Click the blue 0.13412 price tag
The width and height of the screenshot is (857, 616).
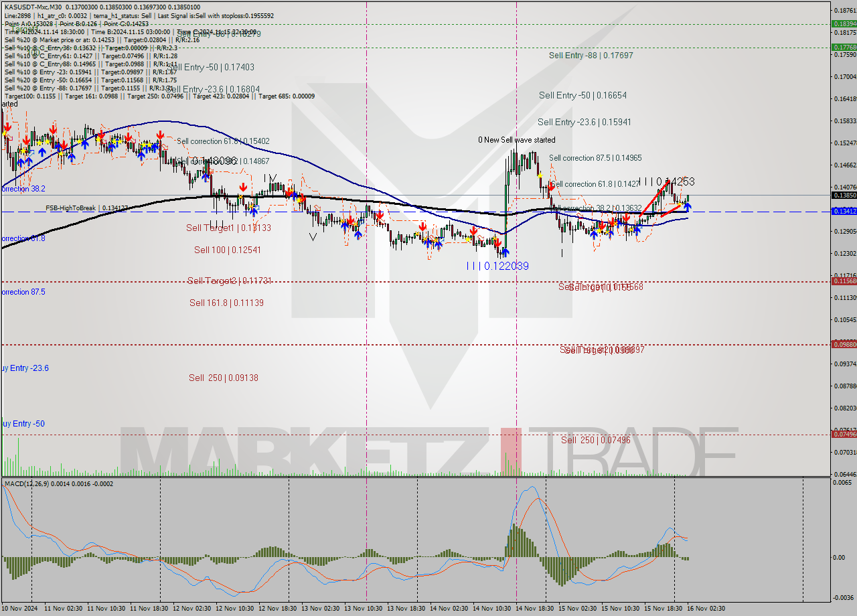coord(844,211)
